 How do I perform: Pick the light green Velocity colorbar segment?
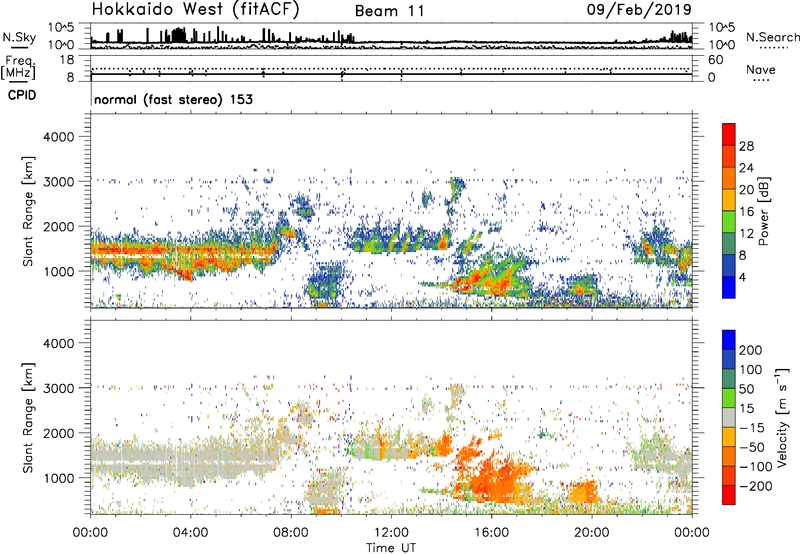point(729,398)
